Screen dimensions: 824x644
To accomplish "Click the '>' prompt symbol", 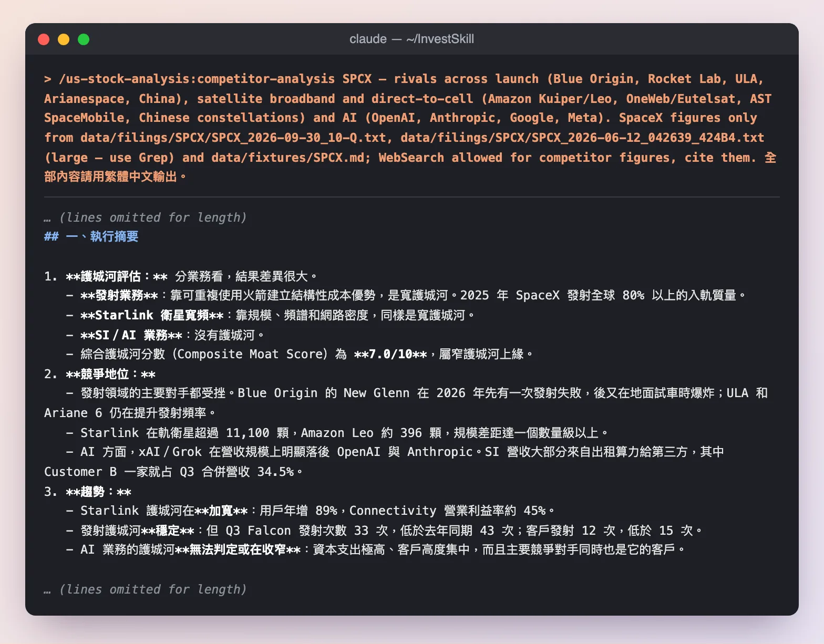I will (48, 79).
